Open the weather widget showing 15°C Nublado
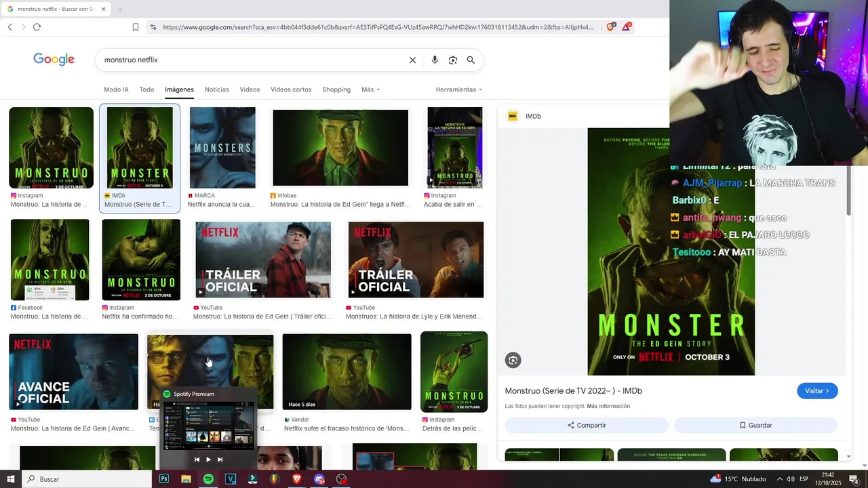This screenshot has height=488, width=868. 738,479
